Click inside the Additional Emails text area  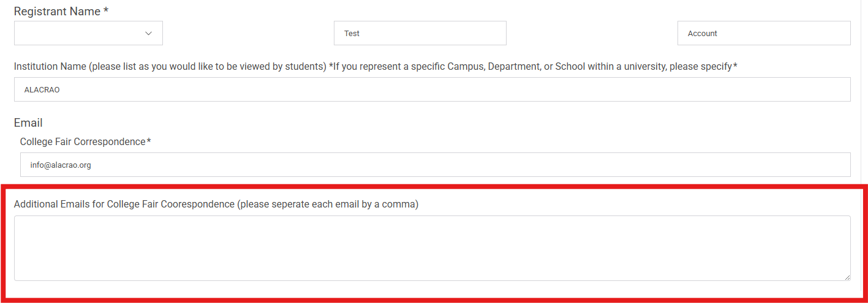432,248
